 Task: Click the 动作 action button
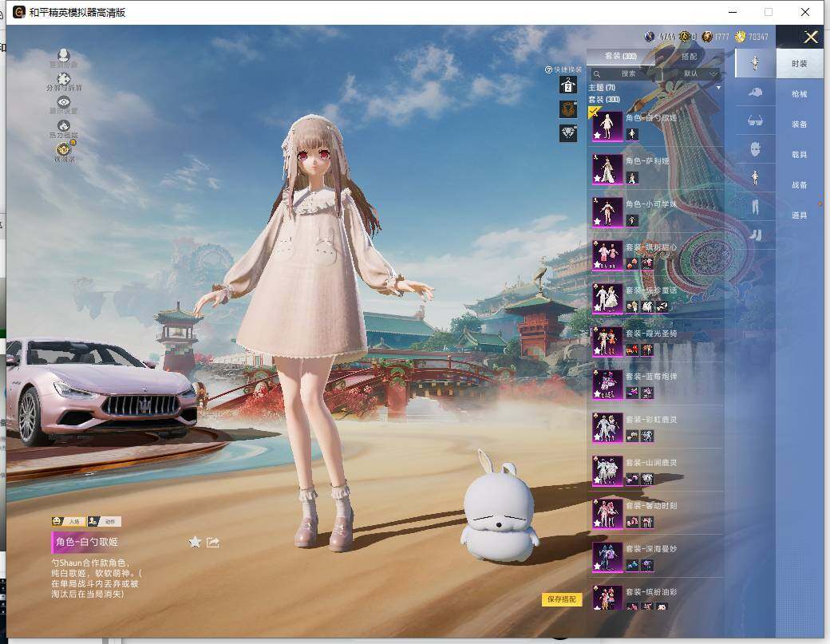click(104, 521)
